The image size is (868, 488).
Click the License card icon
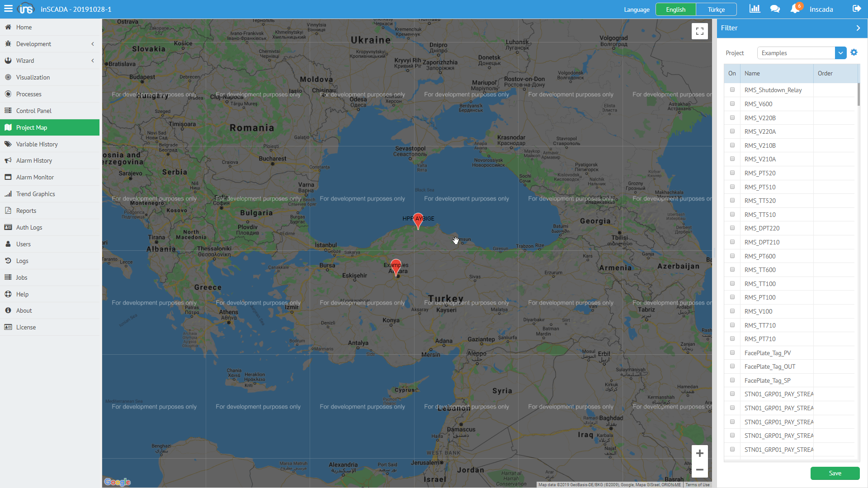tap(8, 327)
